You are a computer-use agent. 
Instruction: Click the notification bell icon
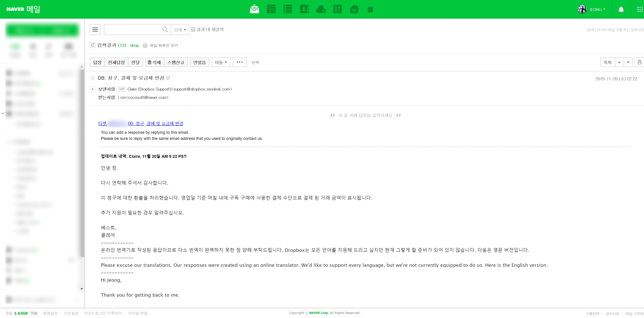click(621, 9)
